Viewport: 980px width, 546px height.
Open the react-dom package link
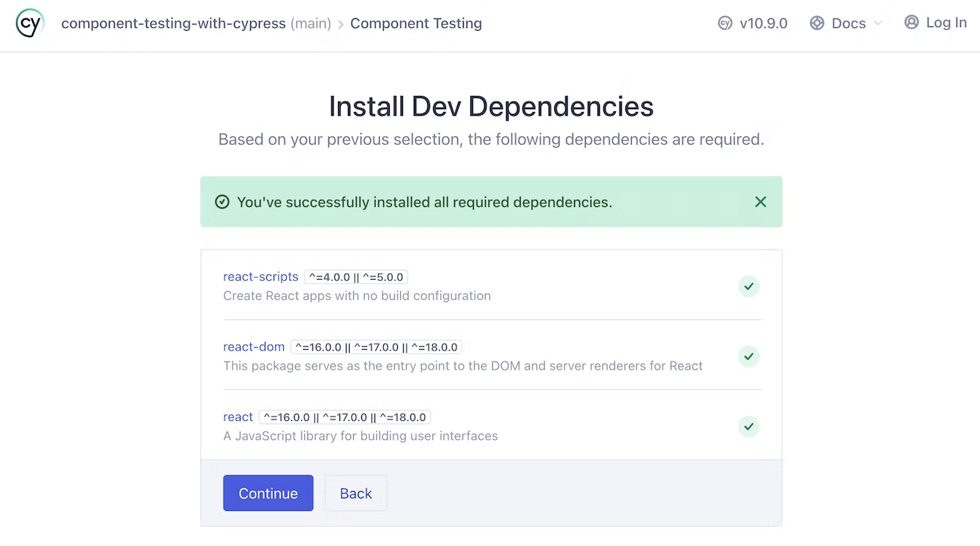(254, 347)
